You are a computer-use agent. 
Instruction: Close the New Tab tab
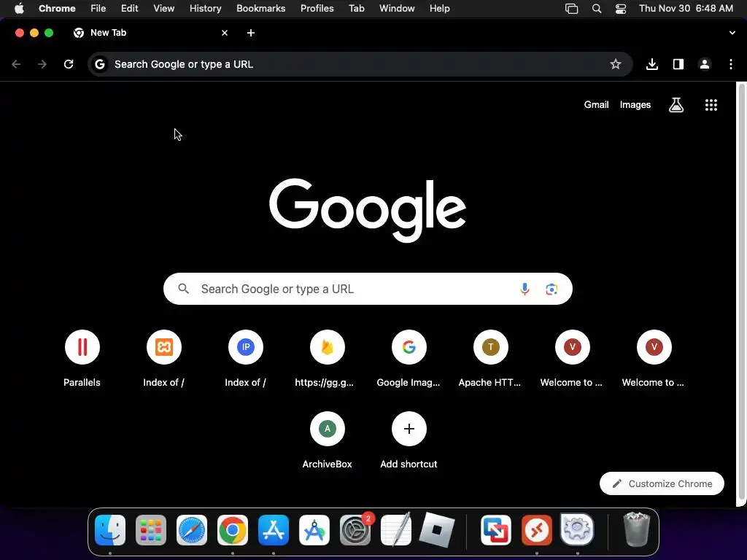[225, 33]
